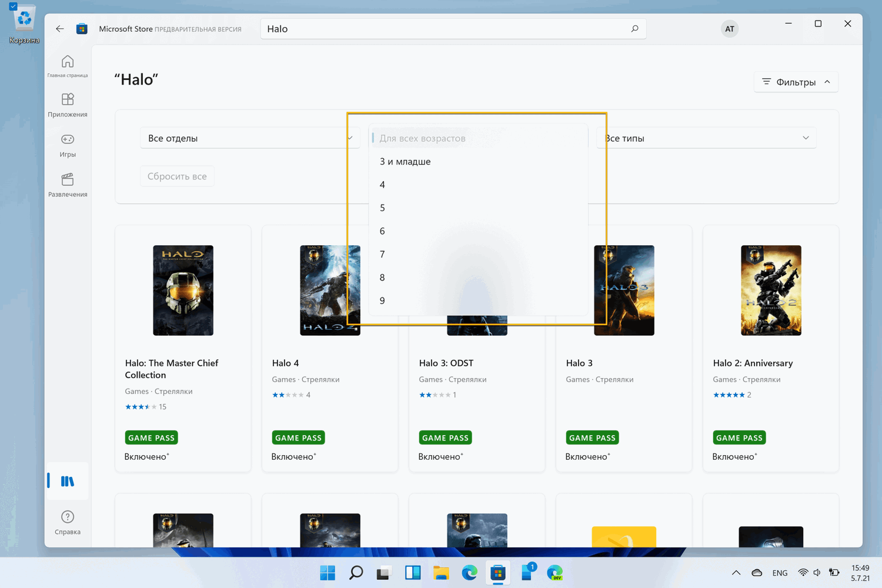Click GAME PASS badge on Master Chief Collection
The width and height of the screenshot is (882, 588).
[152, 437]
